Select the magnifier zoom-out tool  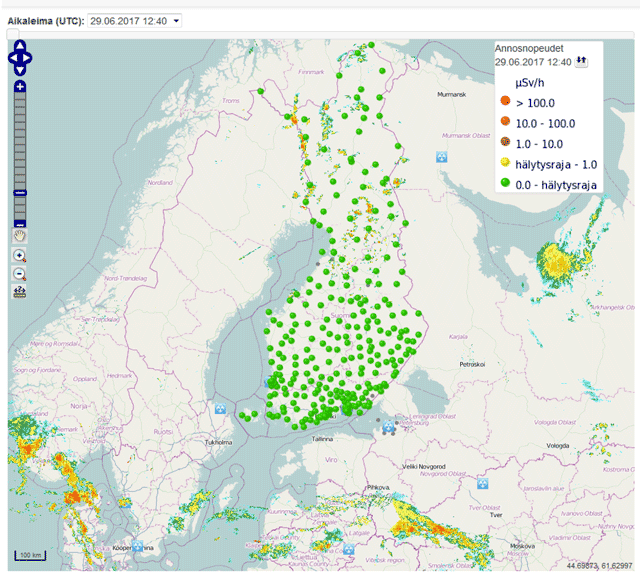pos(20,273)
